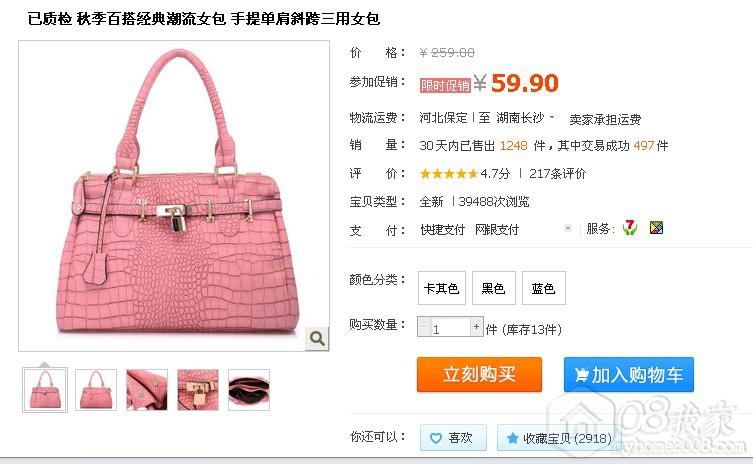This screenshot has width=753, height=464.
Task: Select the 卡其色 color option
Action: point(442,288)
